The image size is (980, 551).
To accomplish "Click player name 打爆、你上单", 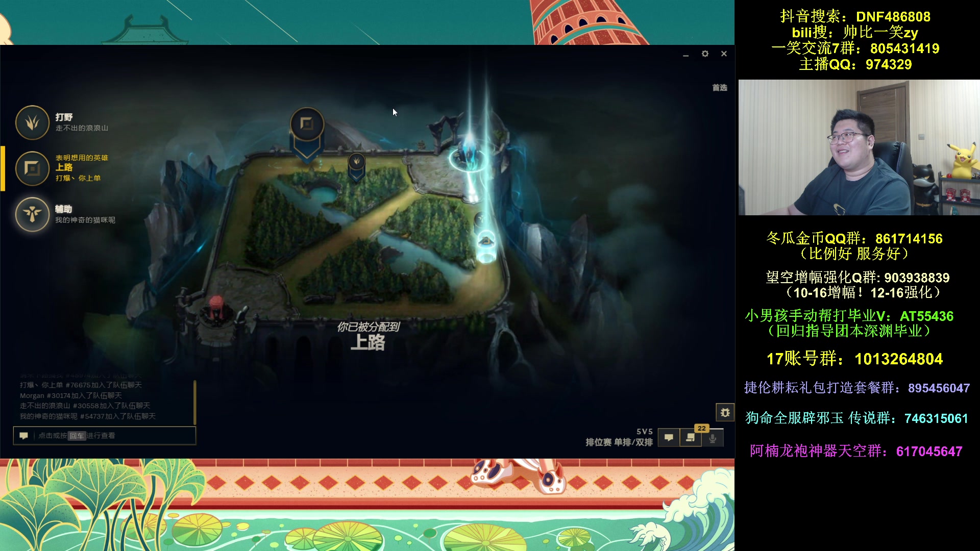I will tap(78, 178).
